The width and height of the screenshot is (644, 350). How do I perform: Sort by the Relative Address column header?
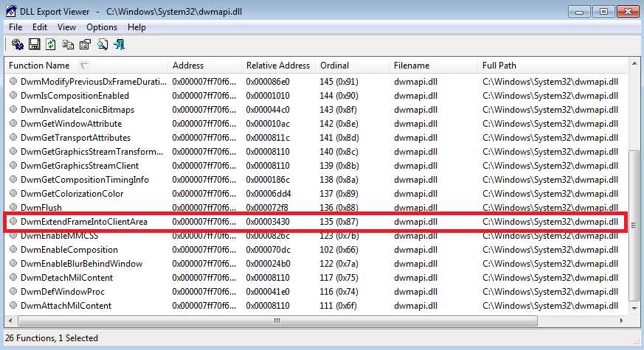[278, 66]
